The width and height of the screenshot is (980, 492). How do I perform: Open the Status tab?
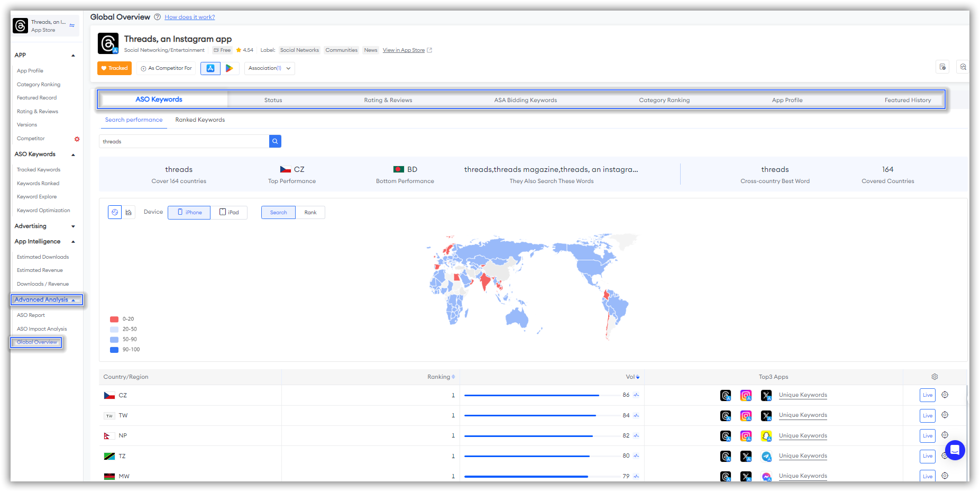(x=273, y=100)
